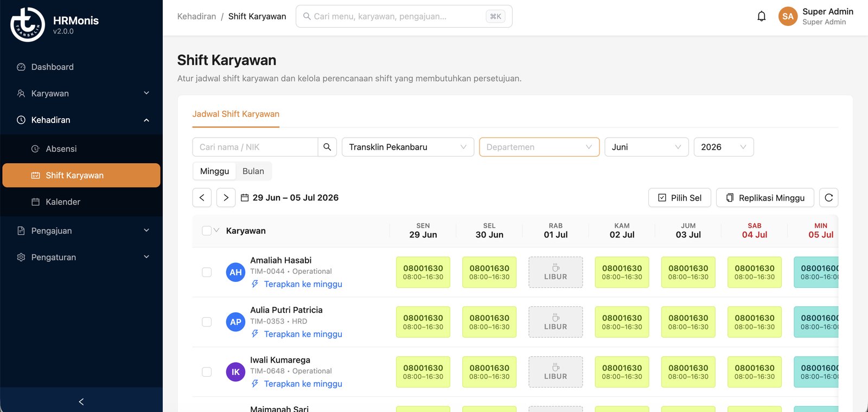Tick checkbox for Aulia Putri Patricia

click(x=207, y=322)
